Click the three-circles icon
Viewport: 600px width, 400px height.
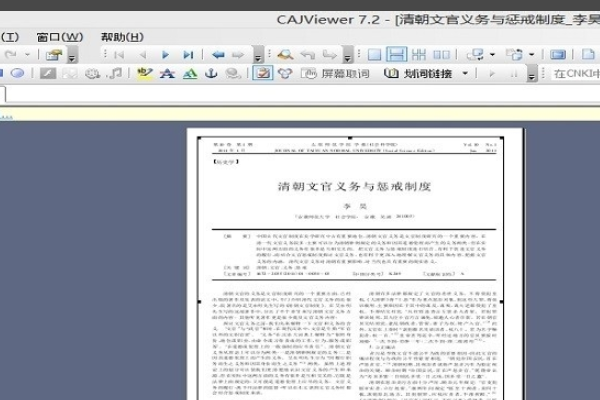pos(285,73)
